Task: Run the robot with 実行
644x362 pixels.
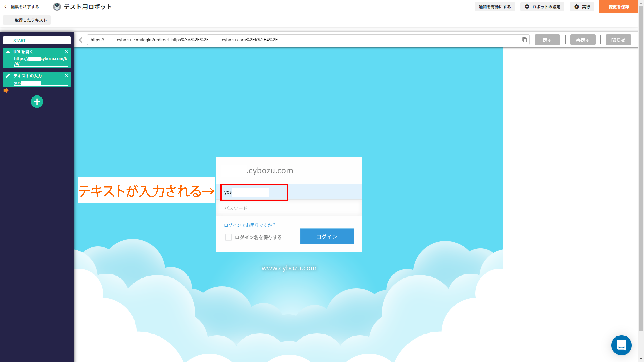Action: [582, 7]
